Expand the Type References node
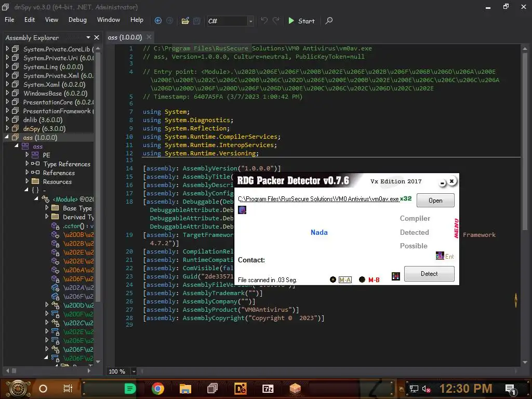 [x=27, y=164]
